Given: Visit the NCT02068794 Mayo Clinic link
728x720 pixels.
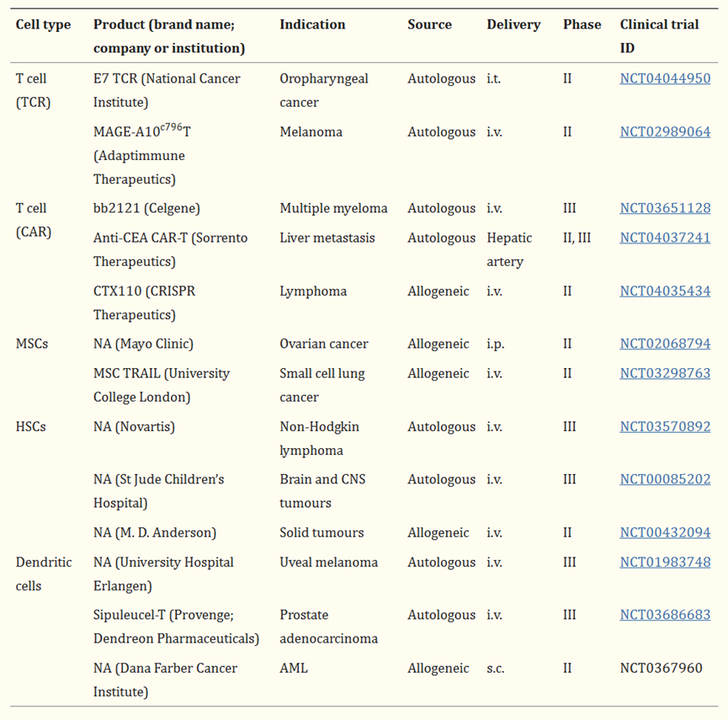Looking at the screenshot, I should (x=665, y=344).
